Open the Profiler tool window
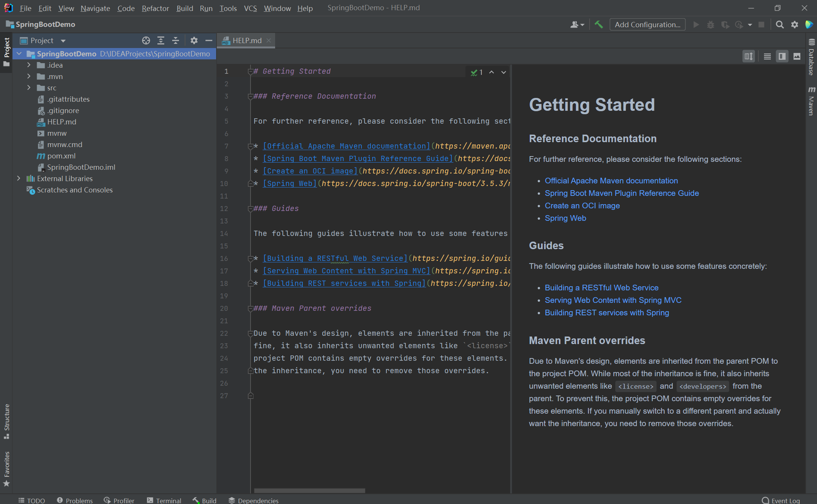The image size is (817, 504). coord(119,500)
